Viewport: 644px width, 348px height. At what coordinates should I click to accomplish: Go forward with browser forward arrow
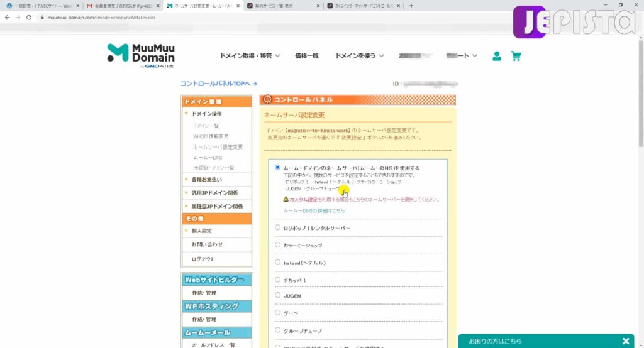point(18,18)
